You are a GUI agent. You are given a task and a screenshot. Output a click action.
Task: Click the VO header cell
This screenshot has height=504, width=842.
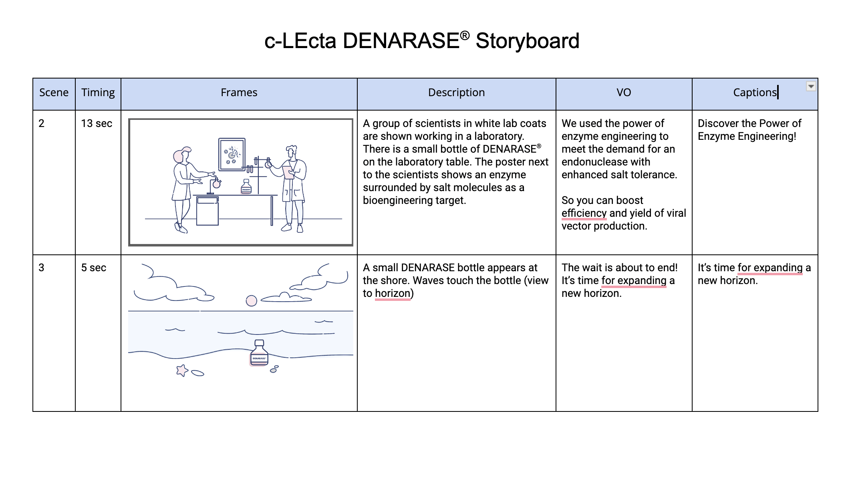point(623,93)
